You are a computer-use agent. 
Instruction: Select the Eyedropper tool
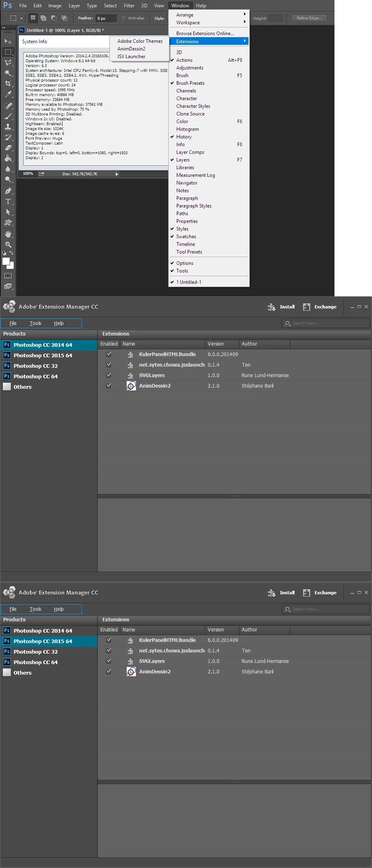8,94
